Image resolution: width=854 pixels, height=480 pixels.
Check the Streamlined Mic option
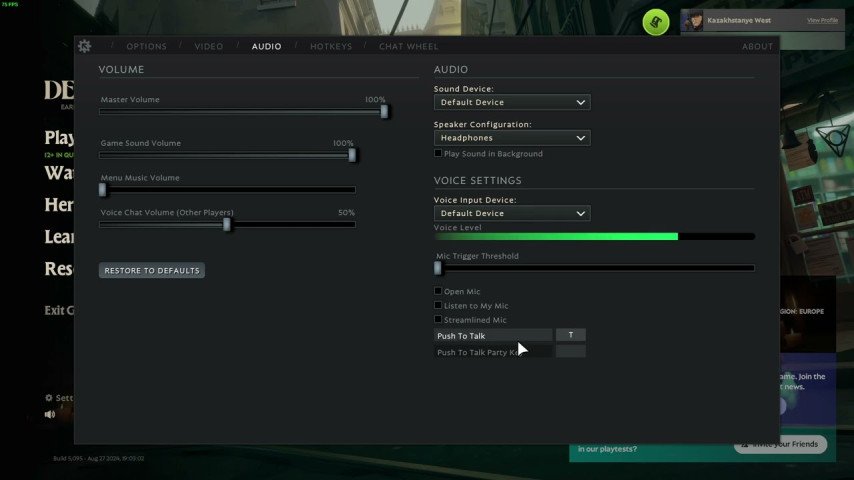coord(438,320)
